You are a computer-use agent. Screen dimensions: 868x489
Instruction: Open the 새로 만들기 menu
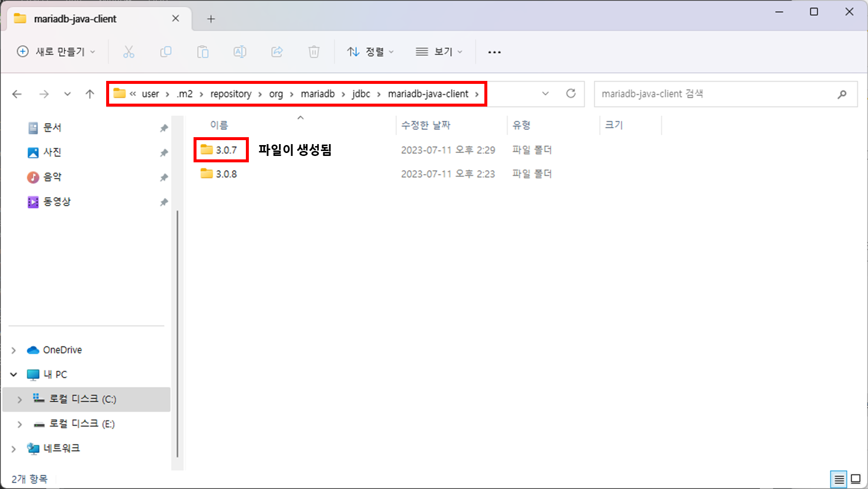pyautogui.click(x=56, y=52)
